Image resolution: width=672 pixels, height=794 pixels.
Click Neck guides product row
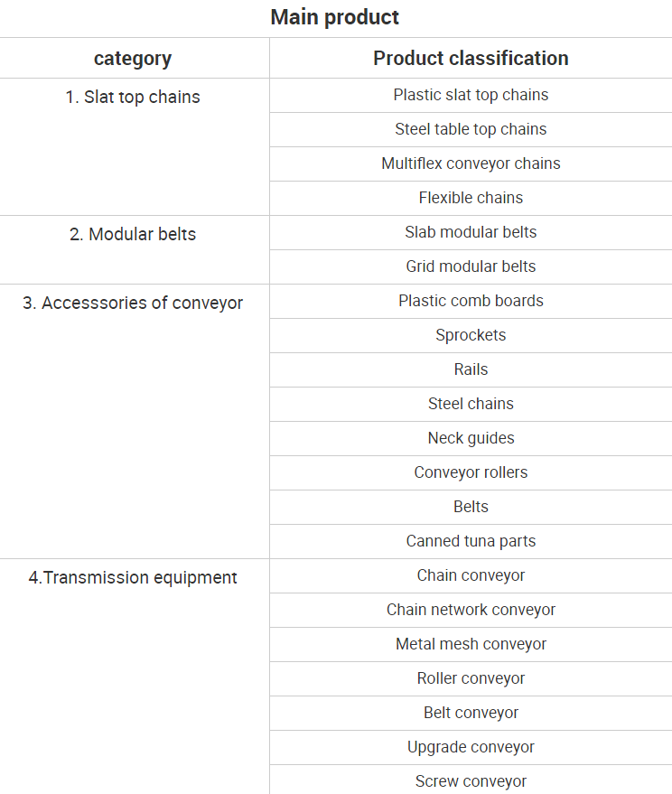471,438
